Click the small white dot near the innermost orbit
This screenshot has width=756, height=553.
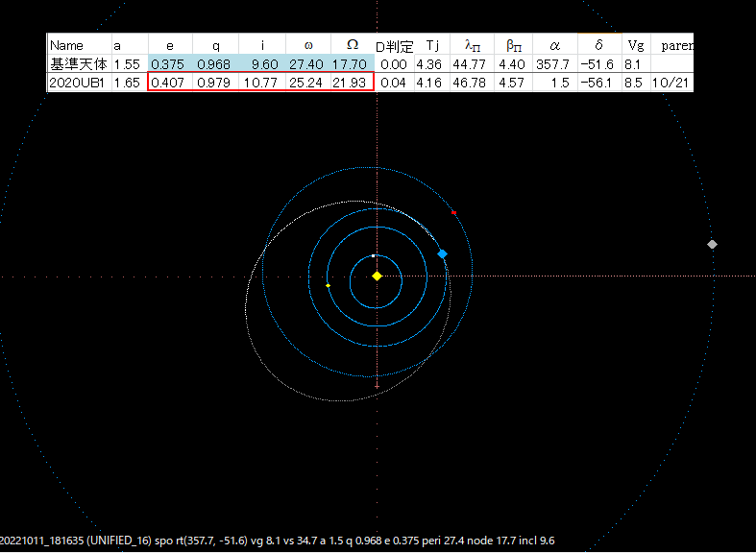[x=373, y=255]
